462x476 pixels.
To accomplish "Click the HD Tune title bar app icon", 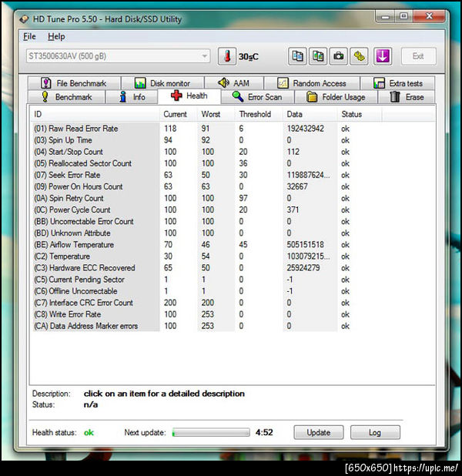I will (x=24, y=19).
